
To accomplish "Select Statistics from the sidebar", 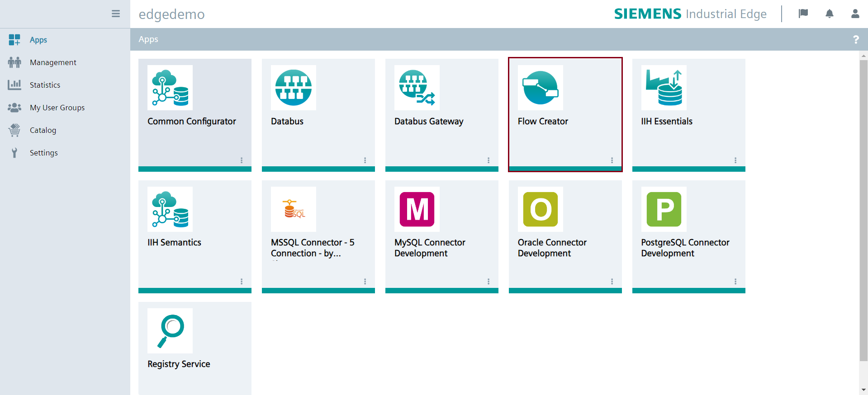I will point(45,85).
